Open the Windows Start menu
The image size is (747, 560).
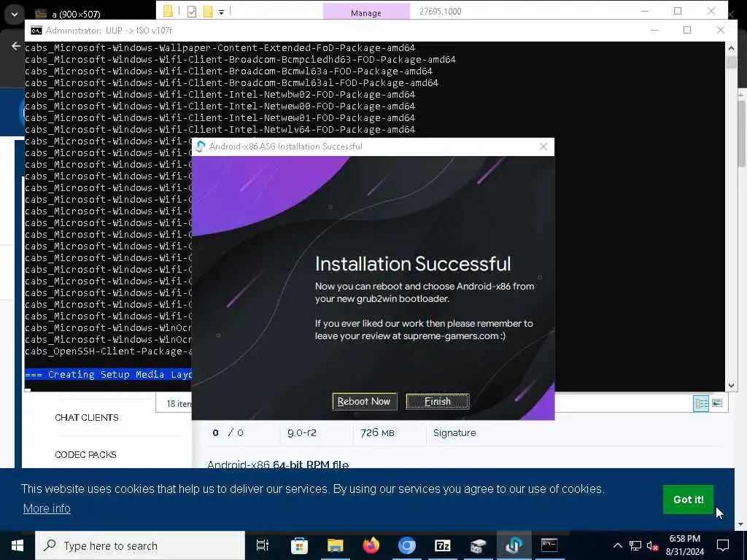click(x=18, y=545)
